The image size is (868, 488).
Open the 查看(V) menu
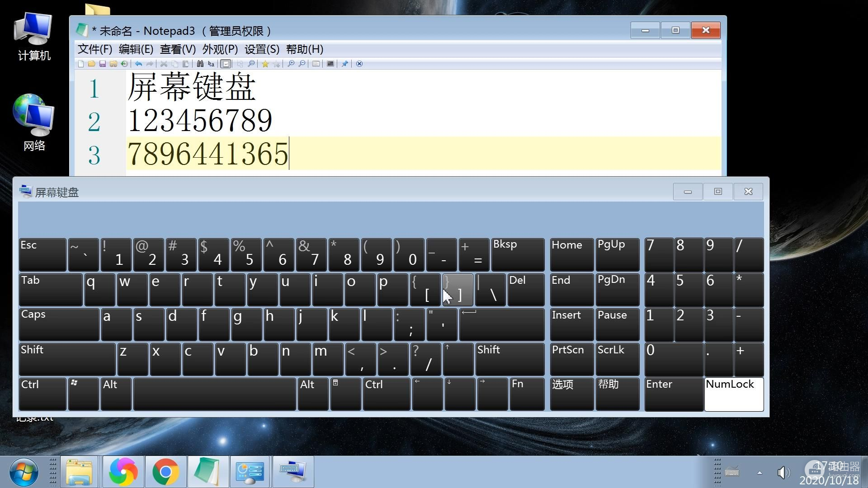(x=178, y=49)
